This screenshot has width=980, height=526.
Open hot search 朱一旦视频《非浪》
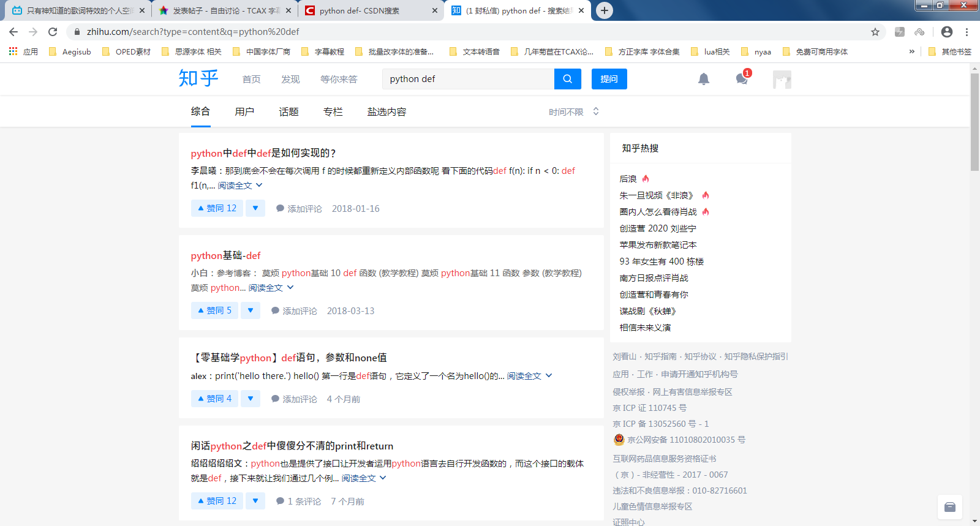(656, 195)
